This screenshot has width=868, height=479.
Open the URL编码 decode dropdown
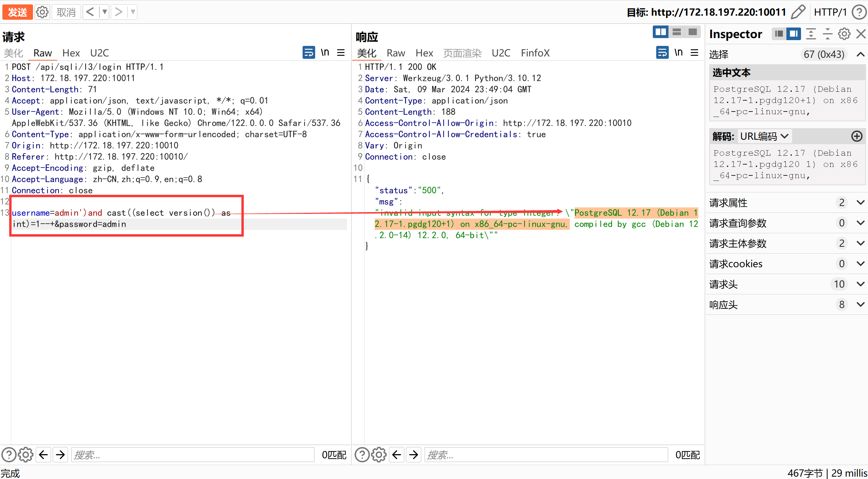764,136
